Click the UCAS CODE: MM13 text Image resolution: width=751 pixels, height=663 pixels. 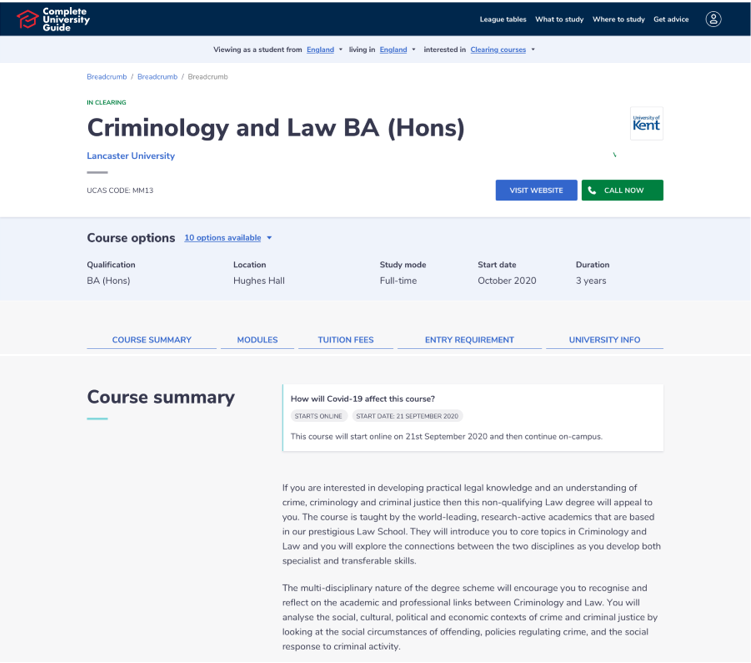120,190
